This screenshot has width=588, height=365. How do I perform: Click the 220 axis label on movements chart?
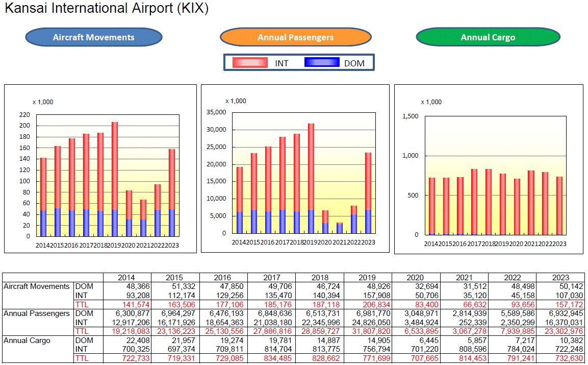25,115
